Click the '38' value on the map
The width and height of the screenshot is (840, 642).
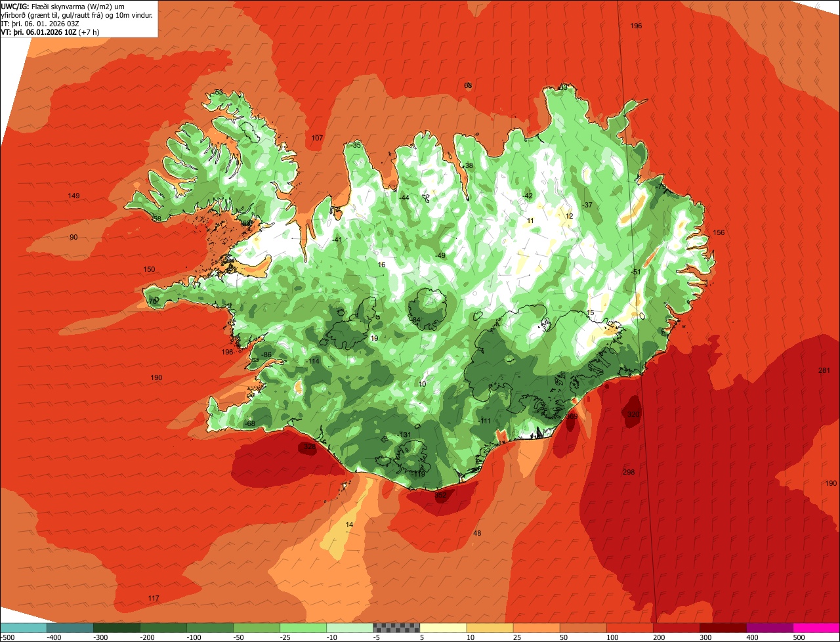click(x=469, y=165)
